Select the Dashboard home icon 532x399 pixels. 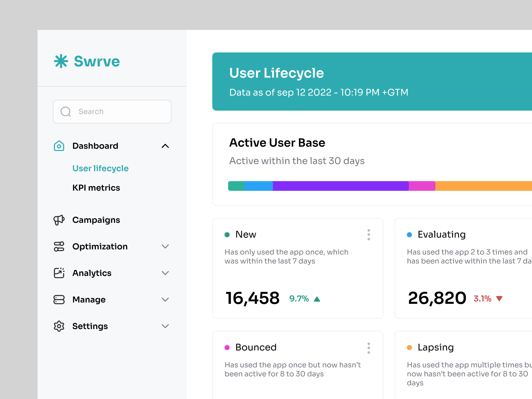(x=59, y=146)
